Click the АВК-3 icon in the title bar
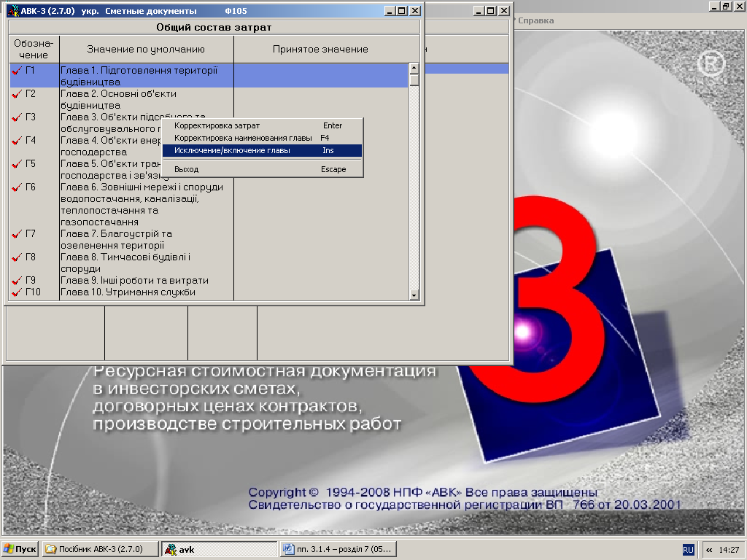747x560 pixels. (13, 10)
